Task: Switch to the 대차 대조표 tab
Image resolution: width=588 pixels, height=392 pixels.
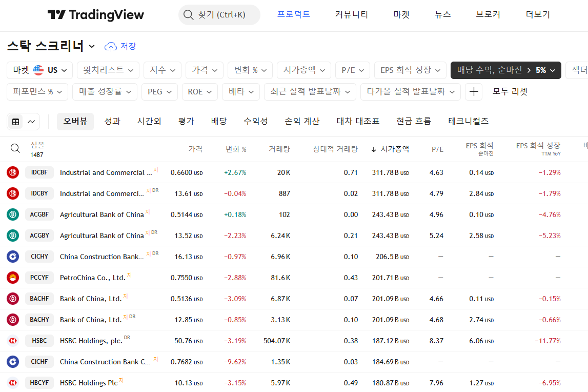Action: click(358, 121)
